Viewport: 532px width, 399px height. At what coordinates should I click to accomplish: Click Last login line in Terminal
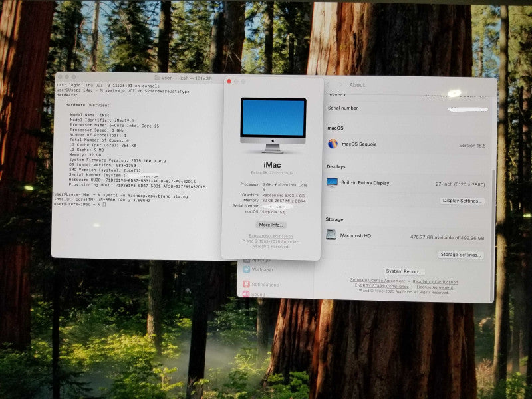[108, 86]
